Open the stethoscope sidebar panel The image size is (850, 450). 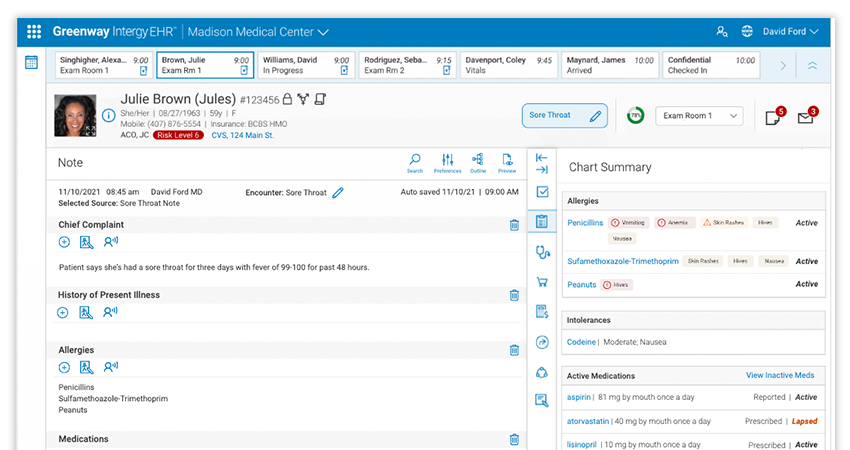542,252
